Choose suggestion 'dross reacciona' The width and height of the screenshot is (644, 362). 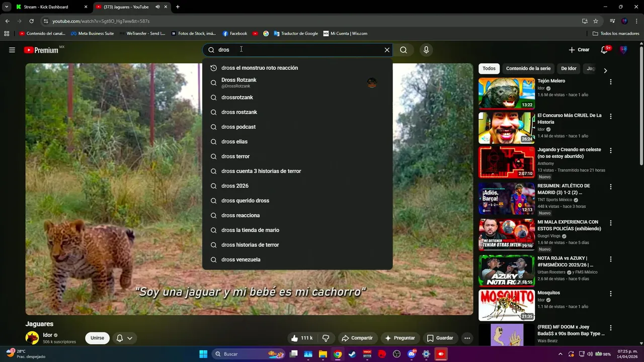[297, 215]
